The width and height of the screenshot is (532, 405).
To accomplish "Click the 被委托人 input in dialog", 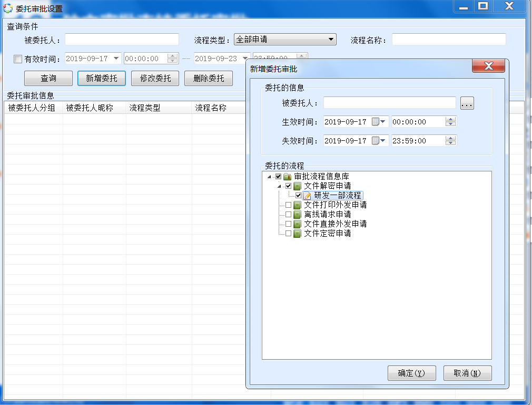I will point(389,103).
